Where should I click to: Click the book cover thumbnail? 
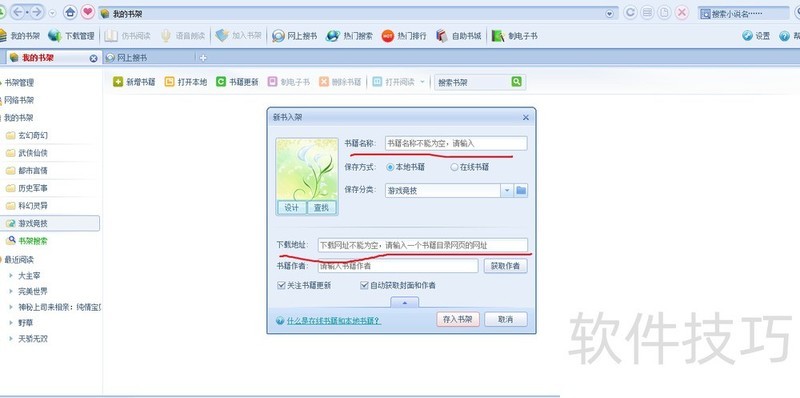(307, 169)
